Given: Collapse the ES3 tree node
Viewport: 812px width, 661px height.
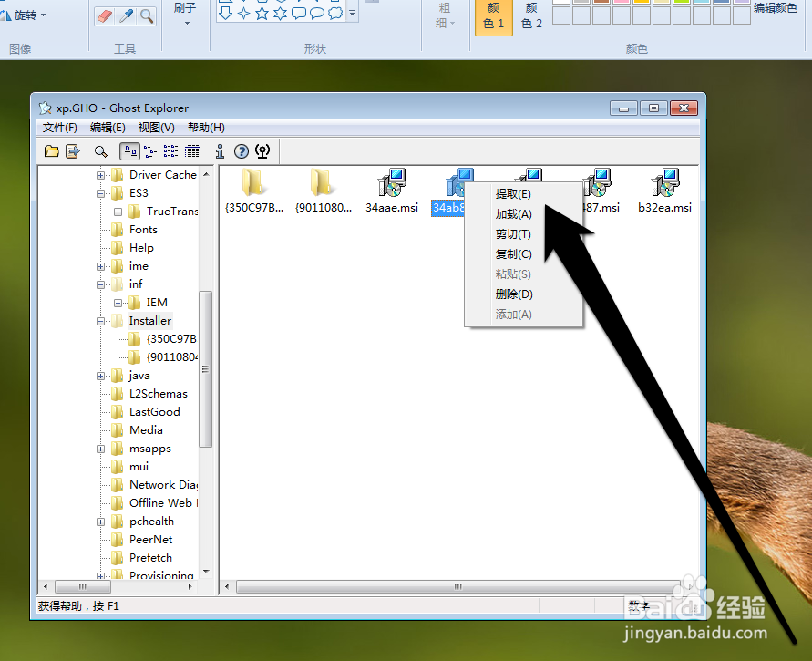Looking at the screenshot, I should (100, 193).
